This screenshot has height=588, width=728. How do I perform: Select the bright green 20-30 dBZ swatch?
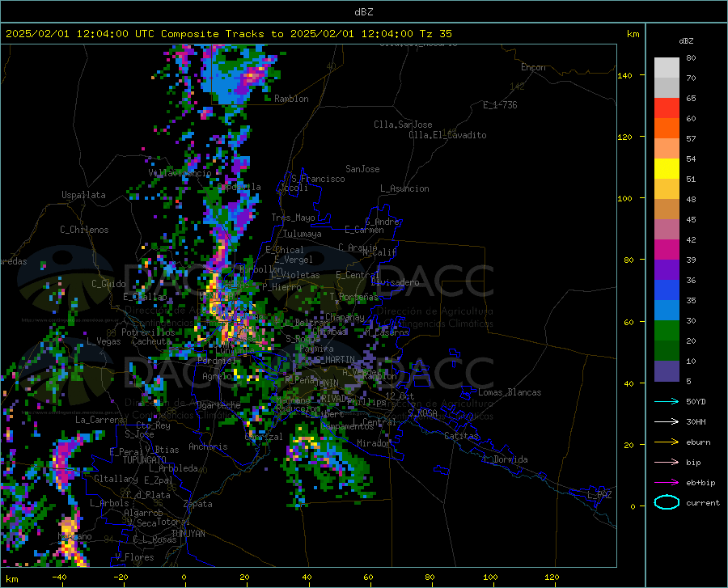coord(667,331)
